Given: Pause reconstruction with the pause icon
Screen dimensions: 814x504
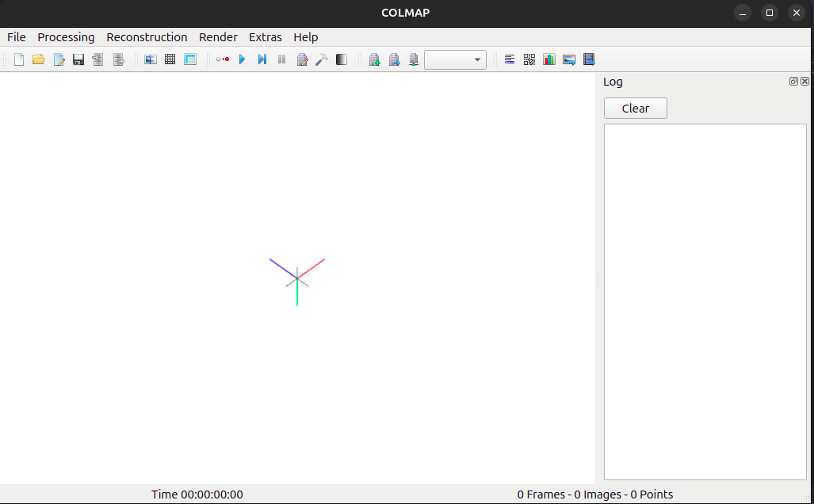Looking at the screenshot, I should pos(282,59).
